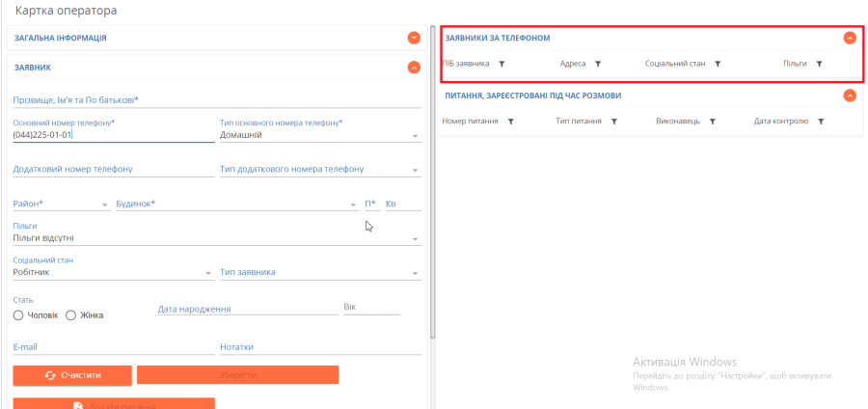Open filter for Соціальний стан column
868x409 pixels.
click(718, 64)
